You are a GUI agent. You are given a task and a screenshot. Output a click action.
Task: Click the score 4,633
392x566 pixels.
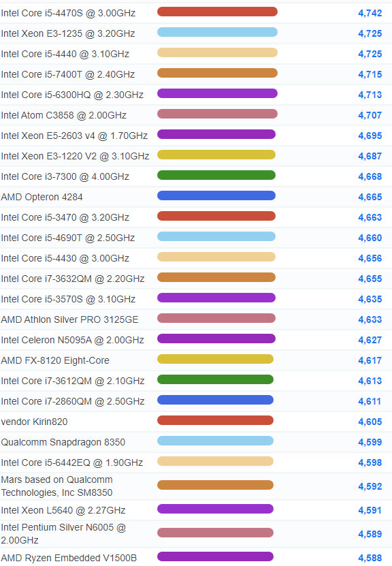point(370,320)
